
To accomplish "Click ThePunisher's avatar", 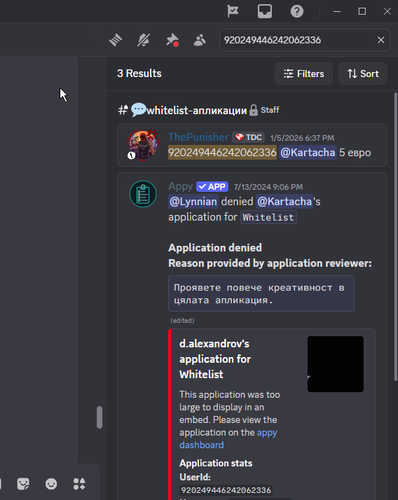I will [x=143, y=145].
